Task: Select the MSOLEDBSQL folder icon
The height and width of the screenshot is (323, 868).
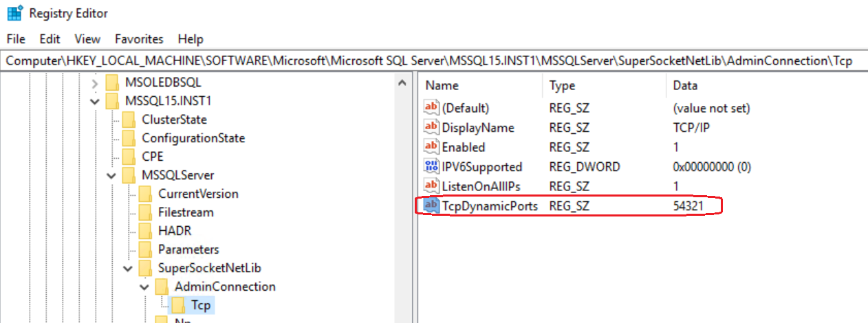Action: [113, 82]
